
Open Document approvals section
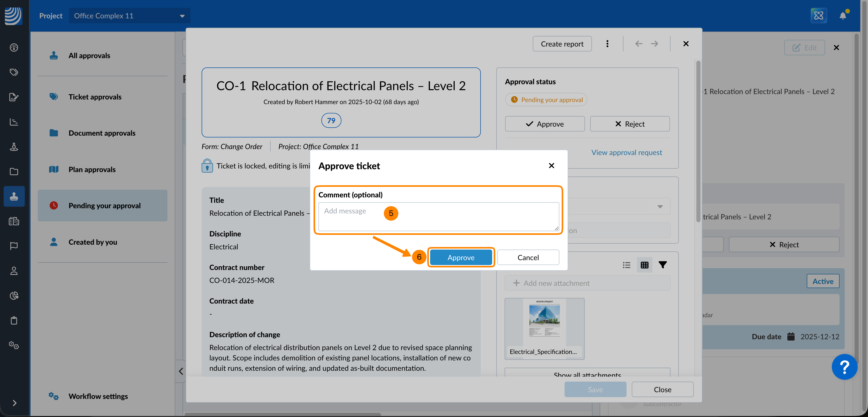pos(102,133)
